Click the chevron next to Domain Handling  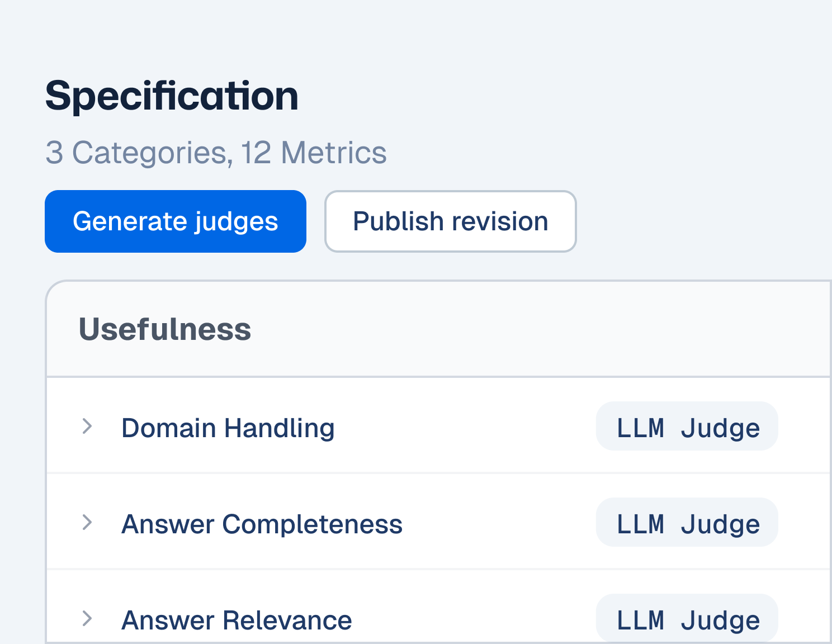[x=87, y=427]
